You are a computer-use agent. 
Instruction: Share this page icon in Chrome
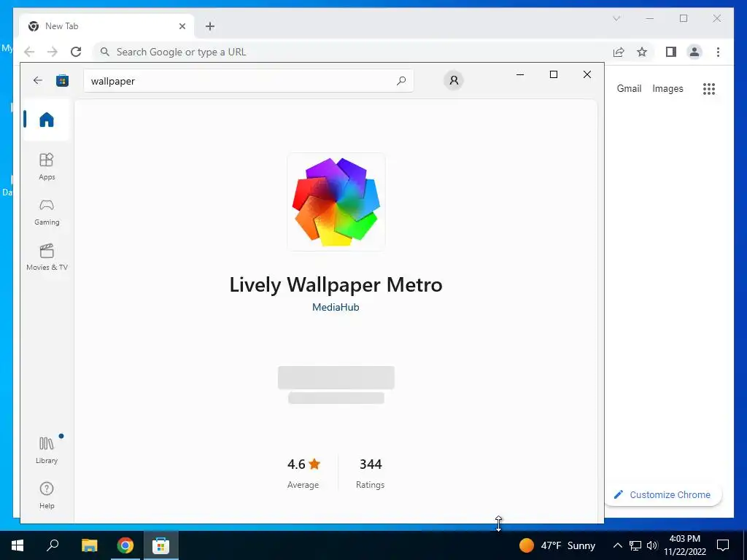tap(619, 52)
